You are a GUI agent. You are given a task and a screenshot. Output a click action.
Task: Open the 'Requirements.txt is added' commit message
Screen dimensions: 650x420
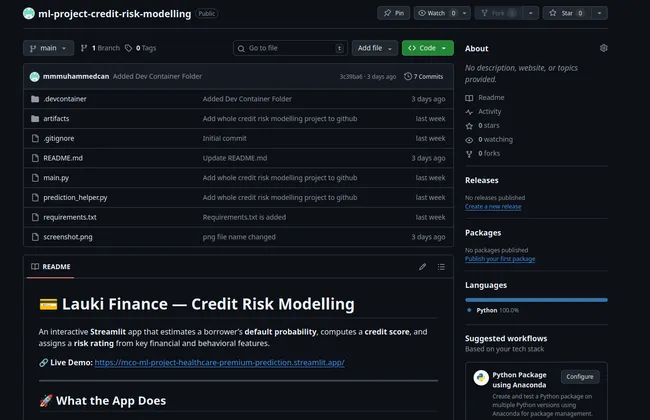244,217
